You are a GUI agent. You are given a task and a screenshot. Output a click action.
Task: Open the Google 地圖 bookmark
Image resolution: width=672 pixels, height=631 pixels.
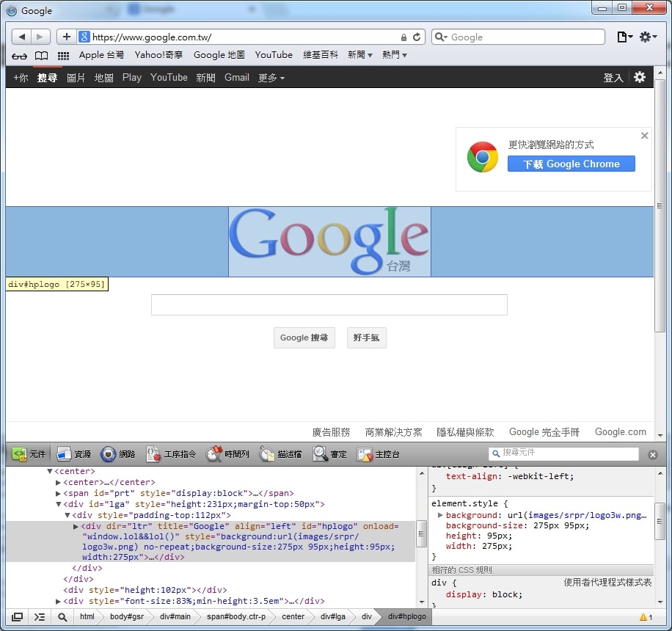click(x=219, y=55)
